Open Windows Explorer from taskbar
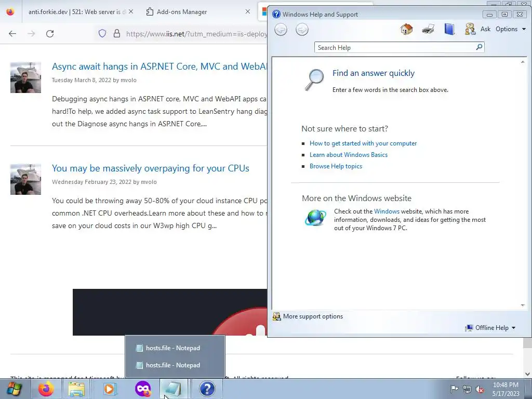Screen dimensions: 532x399 [77, 389]
